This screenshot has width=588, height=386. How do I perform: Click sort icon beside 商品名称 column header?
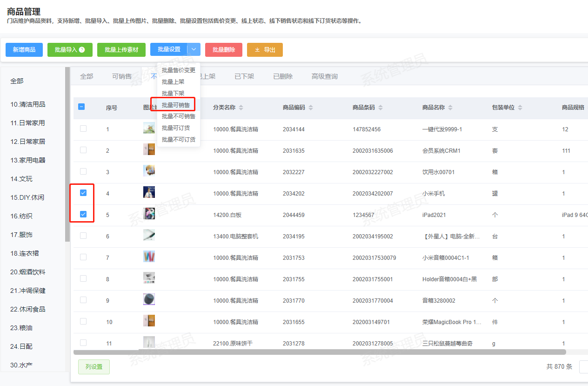[x=450, y=108]
